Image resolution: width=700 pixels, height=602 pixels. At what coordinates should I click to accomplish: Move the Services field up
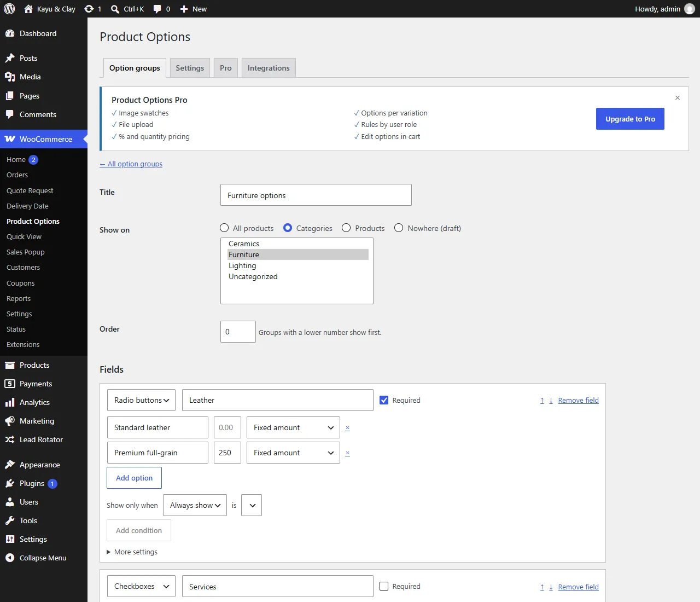pyautogui.click(x=542, y=587)
